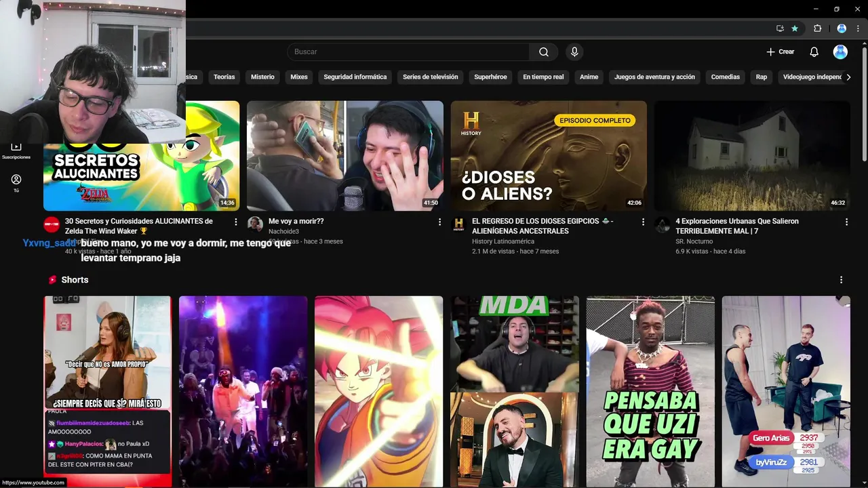The width and height of the screenshot is (868, 488).
Task: Restore down the Chrome window
Action: click(837, 9)
